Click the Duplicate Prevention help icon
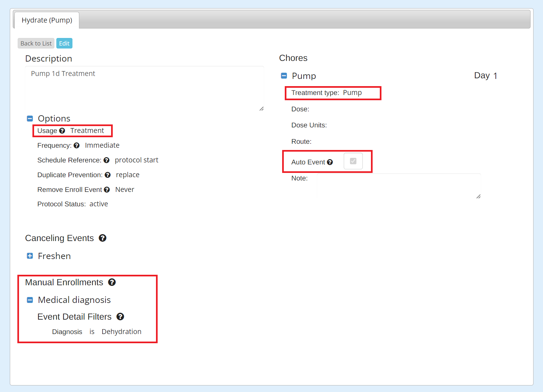 coord(107,175)
